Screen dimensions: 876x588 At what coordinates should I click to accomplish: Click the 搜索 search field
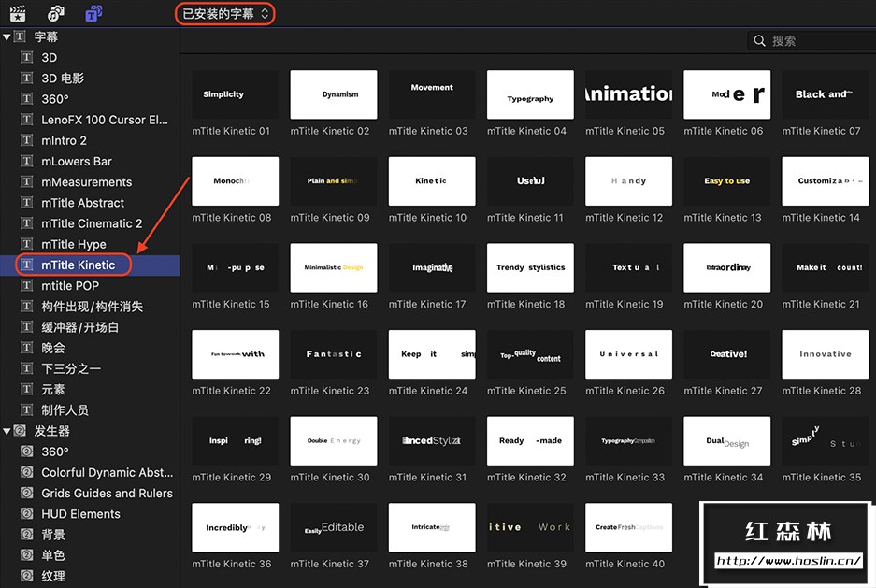pyautogui.click(x=811, y=41)
